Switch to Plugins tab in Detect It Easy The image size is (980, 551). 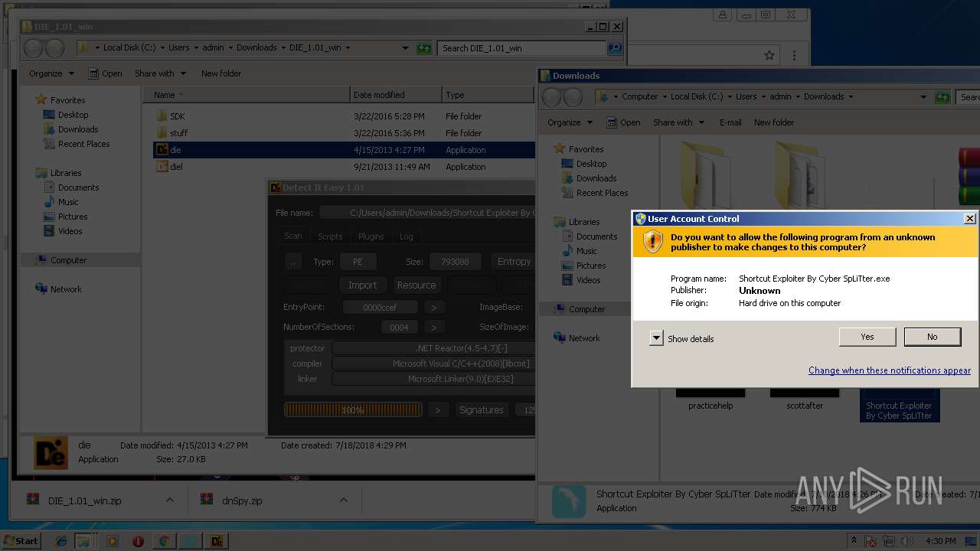[371, 236]
